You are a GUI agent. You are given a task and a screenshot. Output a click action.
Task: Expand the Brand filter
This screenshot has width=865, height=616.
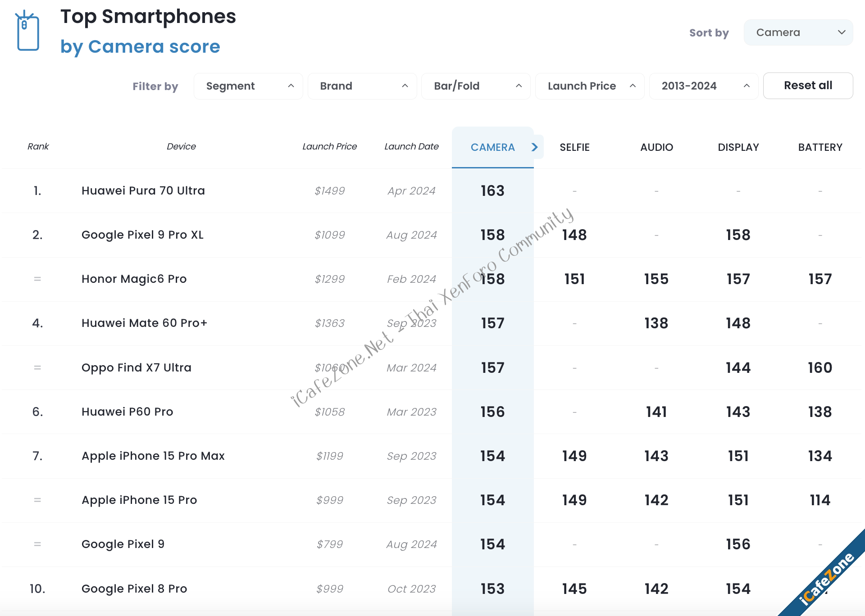click(362, 86)
